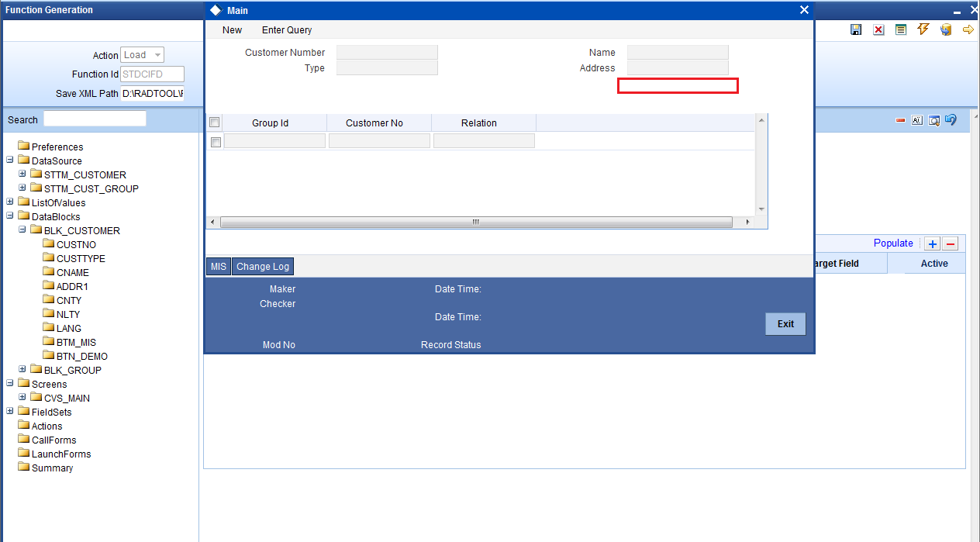Collapse the BLK_CUSTOMER node
This screenshot has height=542, width=980.
point(22,230)
